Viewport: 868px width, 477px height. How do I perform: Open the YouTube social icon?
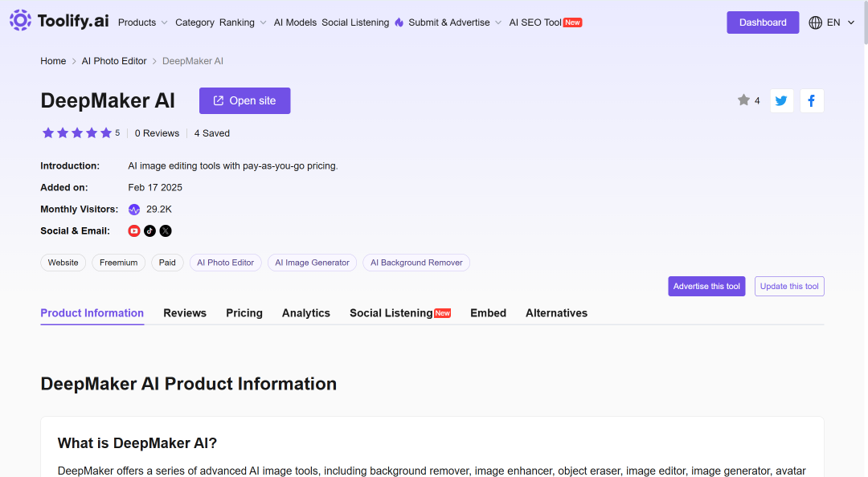[134, 230]
